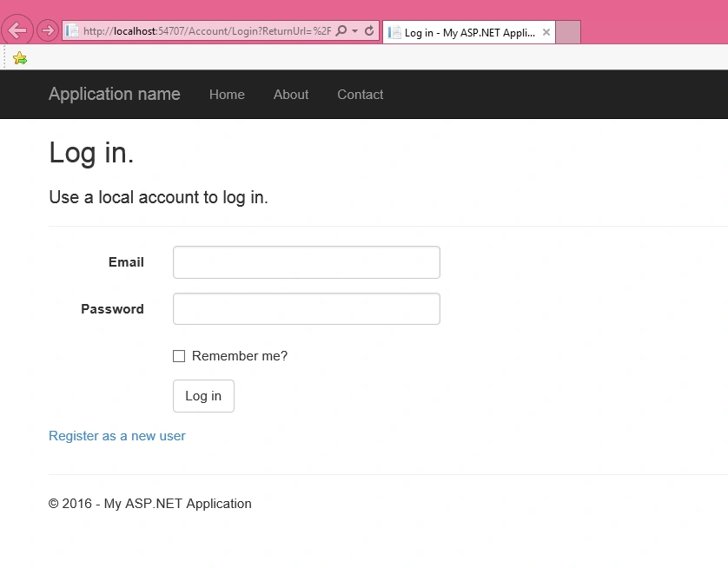Image resolution: width=728 pixels, height=568 pixels.
Task: Click the Email input field
Action: click(x=307, y=262)
